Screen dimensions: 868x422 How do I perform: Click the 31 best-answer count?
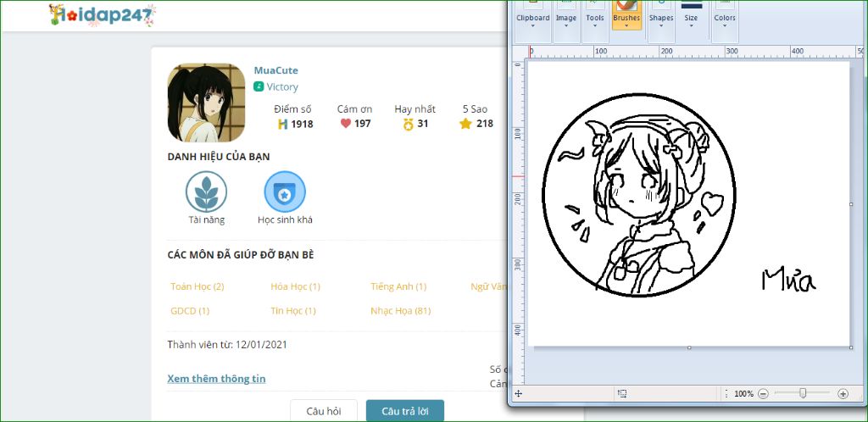pyautogui.click(x=423, y=124)
